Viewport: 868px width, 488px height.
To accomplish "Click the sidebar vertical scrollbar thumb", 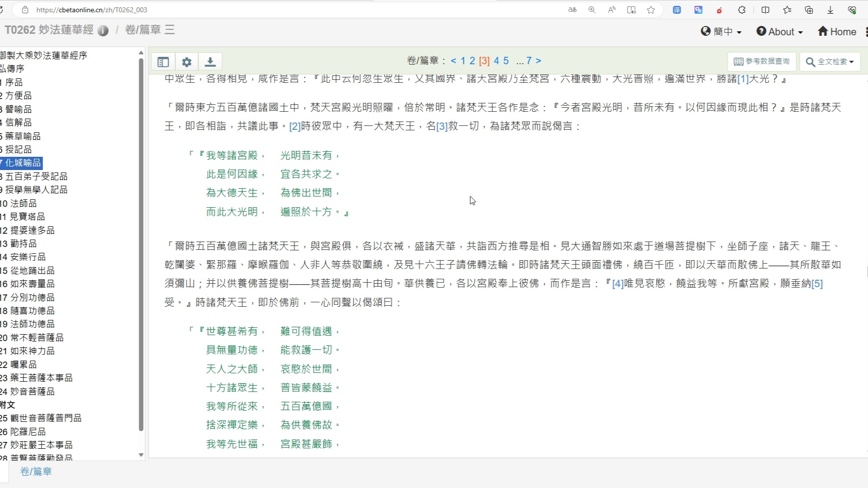I will pos(141,245).
